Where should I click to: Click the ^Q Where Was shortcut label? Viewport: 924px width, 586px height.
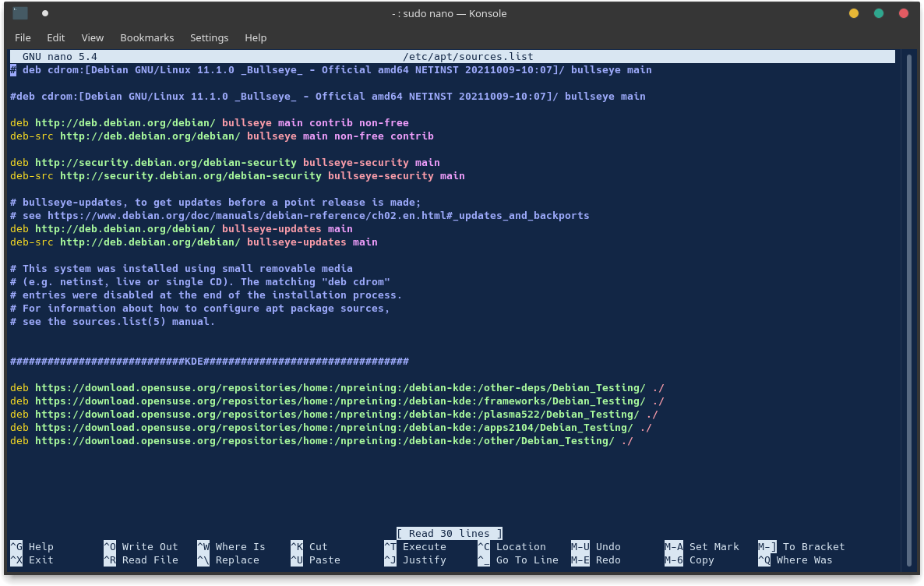pos(795,560)
